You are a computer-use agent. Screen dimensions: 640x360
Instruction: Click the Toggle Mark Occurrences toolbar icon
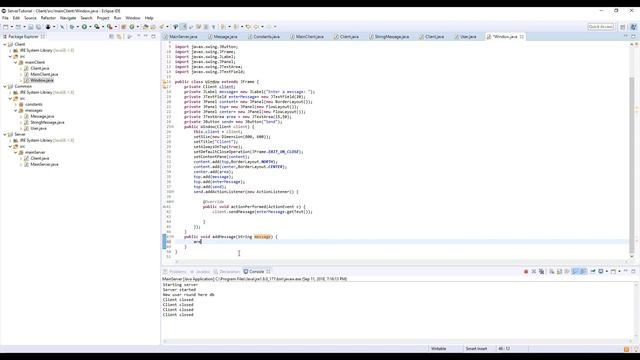click(183, 27)
